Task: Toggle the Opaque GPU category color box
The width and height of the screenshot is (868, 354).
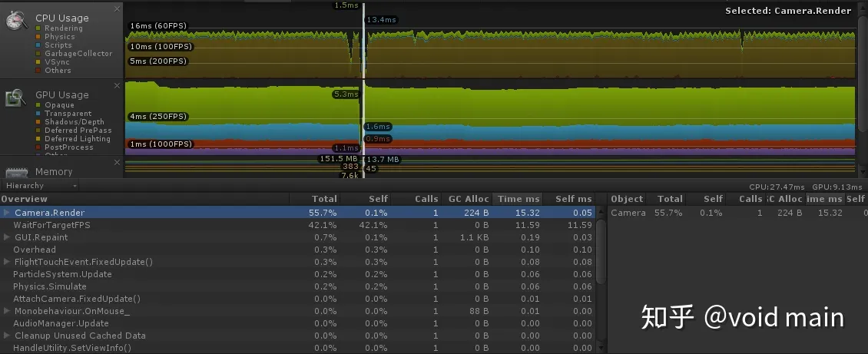Action: [38, 105]
